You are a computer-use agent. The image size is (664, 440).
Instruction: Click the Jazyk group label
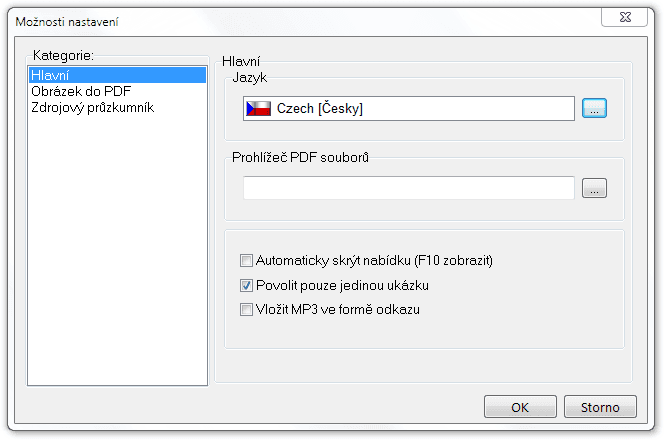[x=249, y=77]
